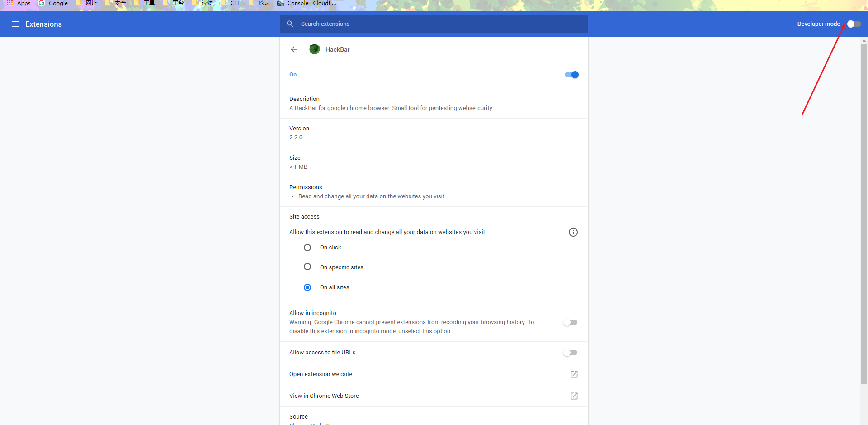This screenshot has height=425, width=868.
Task: Select the On all sites option
Action: 307,287
